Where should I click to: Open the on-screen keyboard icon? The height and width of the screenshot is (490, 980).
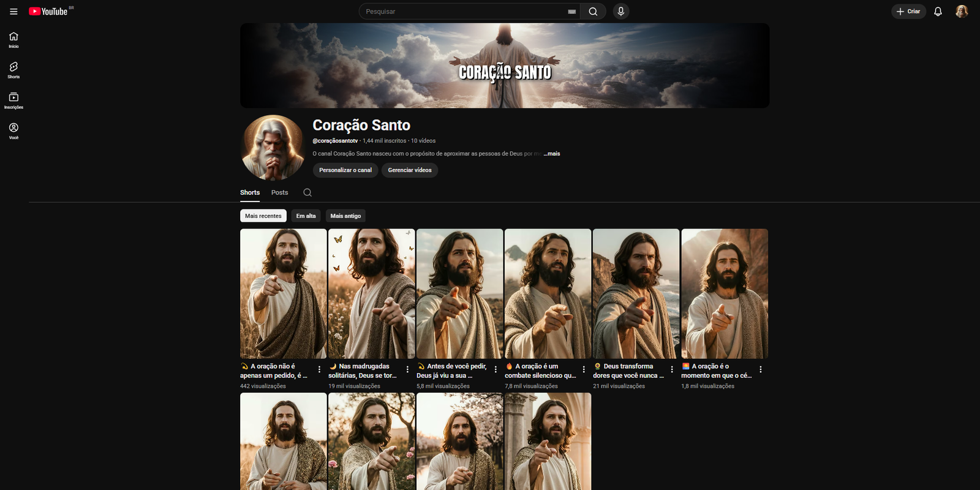click(x=571, y=12)
